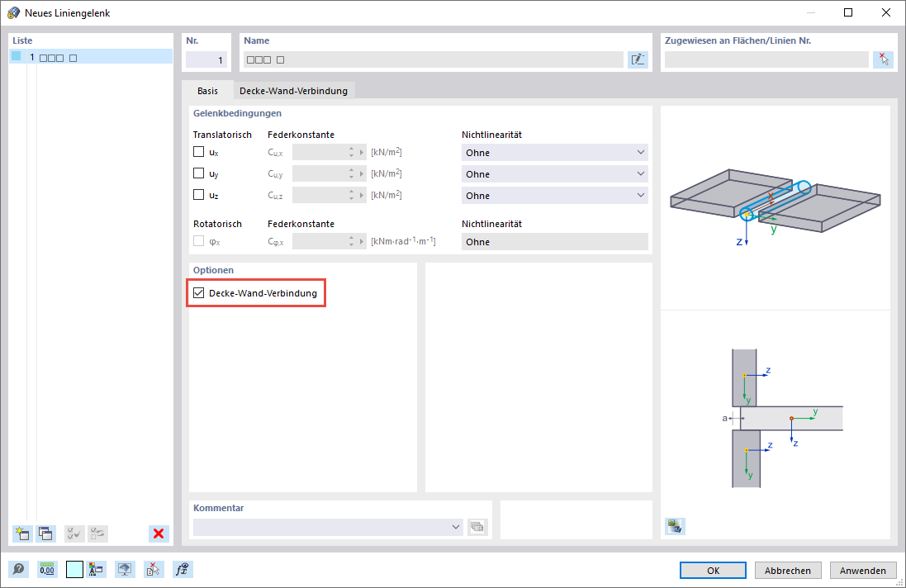Image resolution: width=906 pixels, height=588 pixels.
Task: Open the help speech bubble icon
Action: [18, 570]
